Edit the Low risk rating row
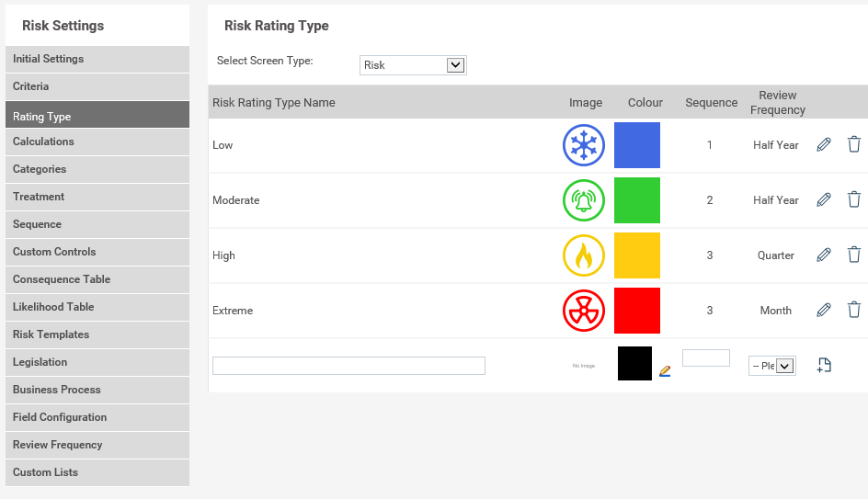The image size is (868, 499). click(x=824, y=144)
